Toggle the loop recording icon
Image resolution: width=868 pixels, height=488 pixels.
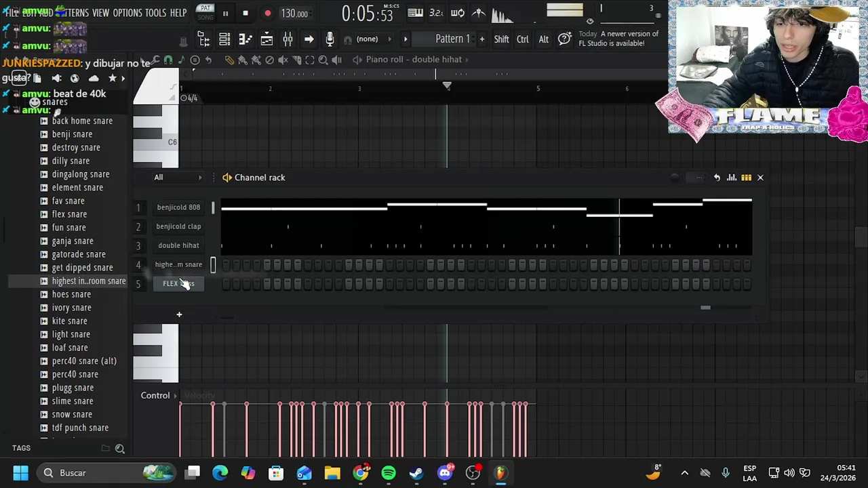(x=458, y=13)
